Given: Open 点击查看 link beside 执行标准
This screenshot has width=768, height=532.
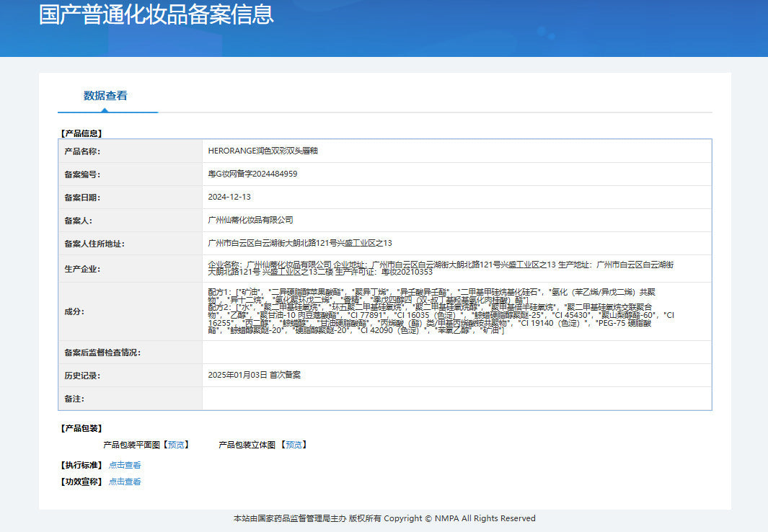Looking at the screenshot, I should [125, 465].
